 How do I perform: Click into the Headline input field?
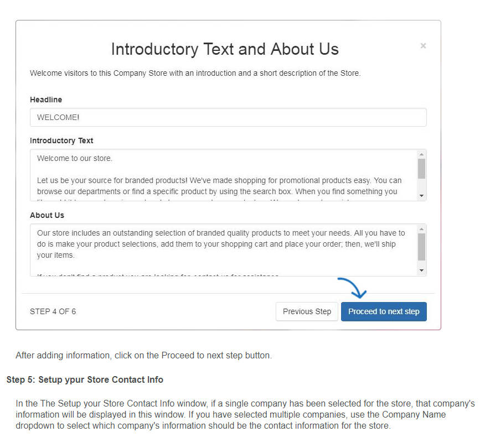(228, 117)
